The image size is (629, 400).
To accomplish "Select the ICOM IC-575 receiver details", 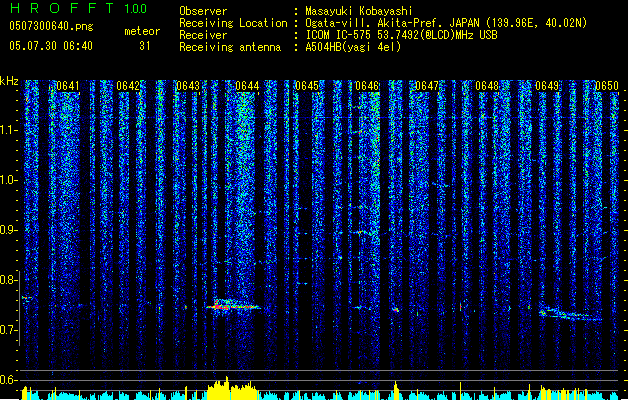I will click(x=402, y=35).
